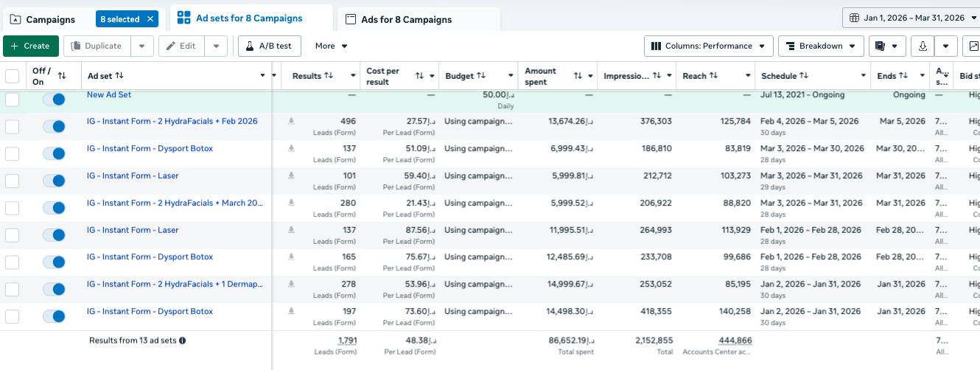Image resolution: width=980 pixels, height=370 pixels.
Task: Click the Breakdown stacked lines icon
Action: (x=790, y=46)
